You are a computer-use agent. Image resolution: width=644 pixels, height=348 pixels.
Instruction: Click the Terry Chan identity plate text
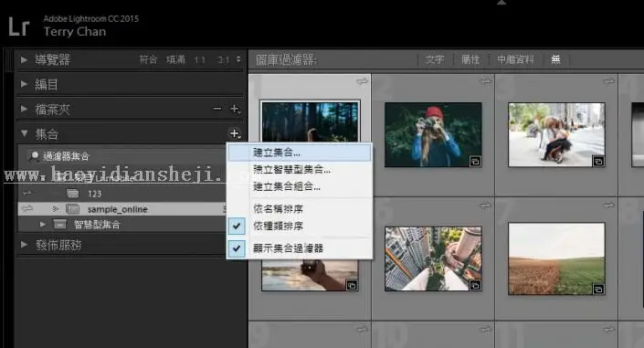click(x=75, y=32)
